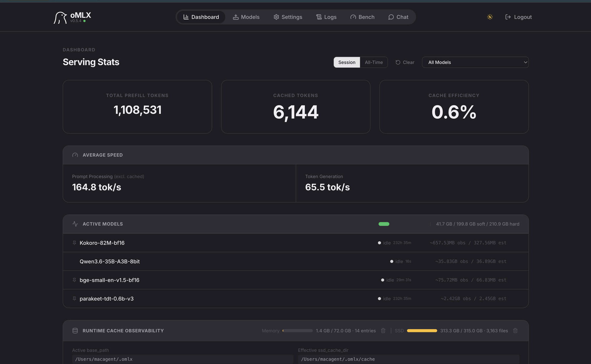591x364 pixels.
Task: Select the Session stats toggle
Action: point(347,62)
